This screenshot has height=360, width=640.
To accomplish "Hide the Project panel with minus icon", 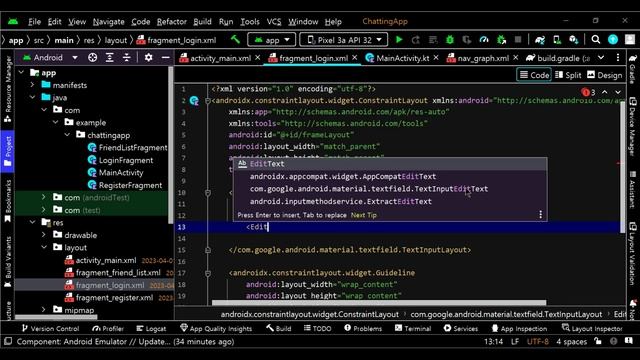I will [x=165, y=58].
